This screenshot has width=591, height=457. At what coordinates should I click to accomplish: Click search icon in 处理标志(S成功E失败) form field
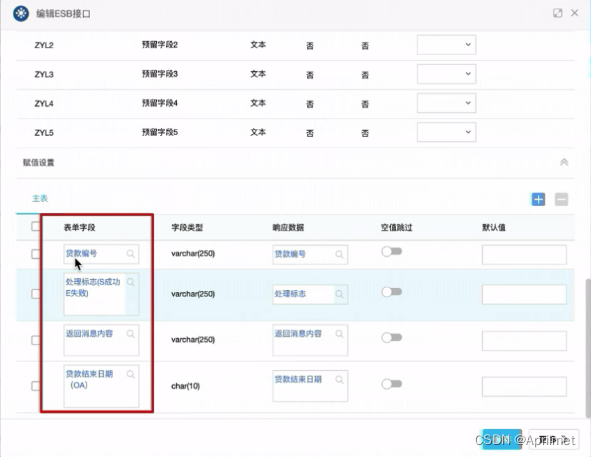pyautogui.click(x=130, y=282)
